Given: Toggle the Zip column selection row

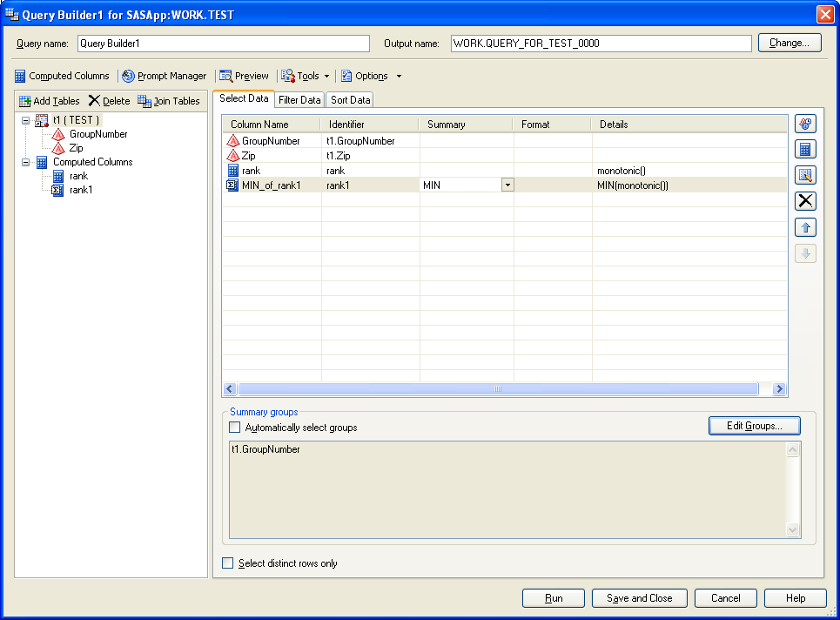Looking at the screenshot, I should point(261,155).
